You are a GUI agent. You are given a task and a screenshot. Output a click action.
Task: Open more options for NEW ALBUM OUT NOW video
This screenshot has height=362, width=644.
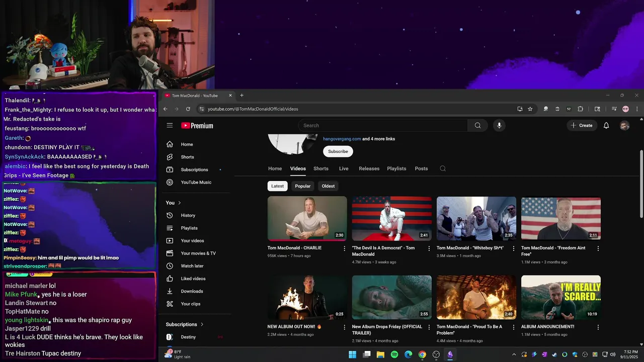tap(344, 327)
